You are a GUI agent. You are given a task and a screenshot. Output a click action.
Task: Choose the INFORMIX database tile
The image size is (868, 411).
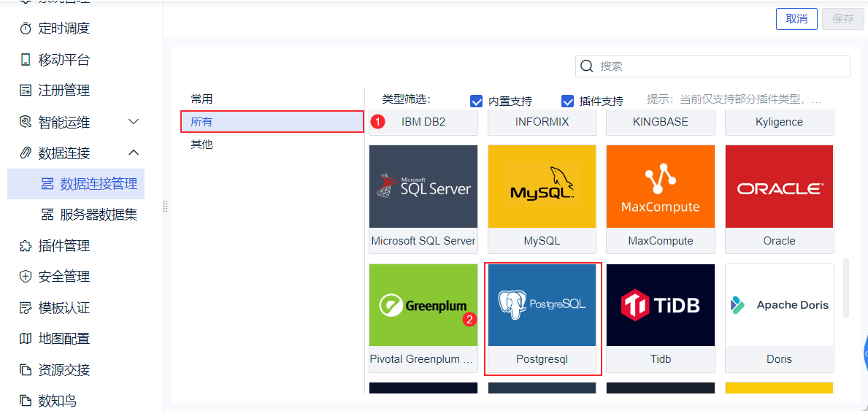(x=542, y=123)
